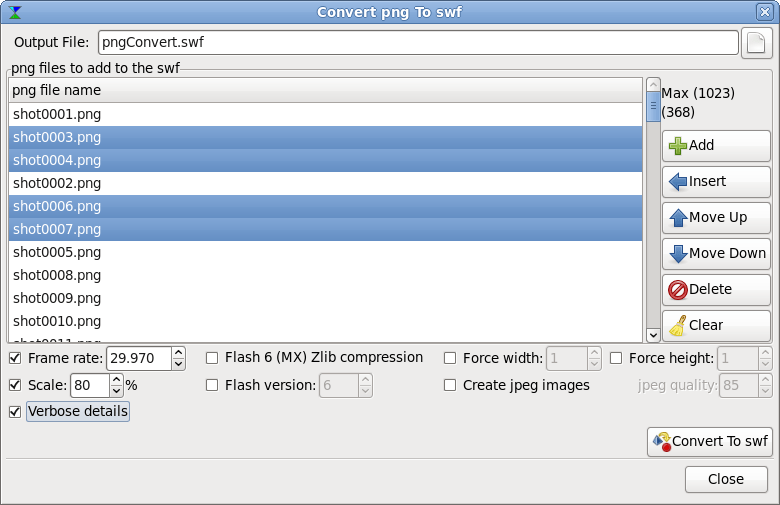The height and width of the screenshot is (505, 780).
Task: Enable Create jpeg images checkbox
Action: click(450, 385)
